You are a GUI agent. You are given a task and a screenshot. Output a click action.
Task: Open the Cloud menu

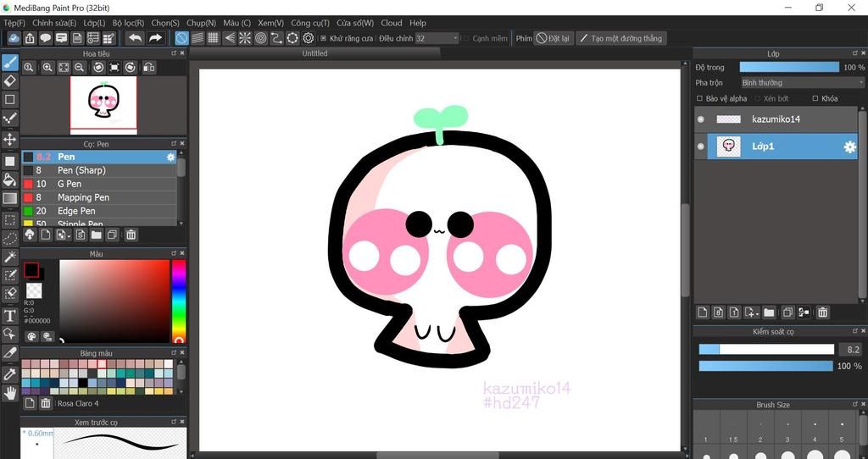(392, 23)
